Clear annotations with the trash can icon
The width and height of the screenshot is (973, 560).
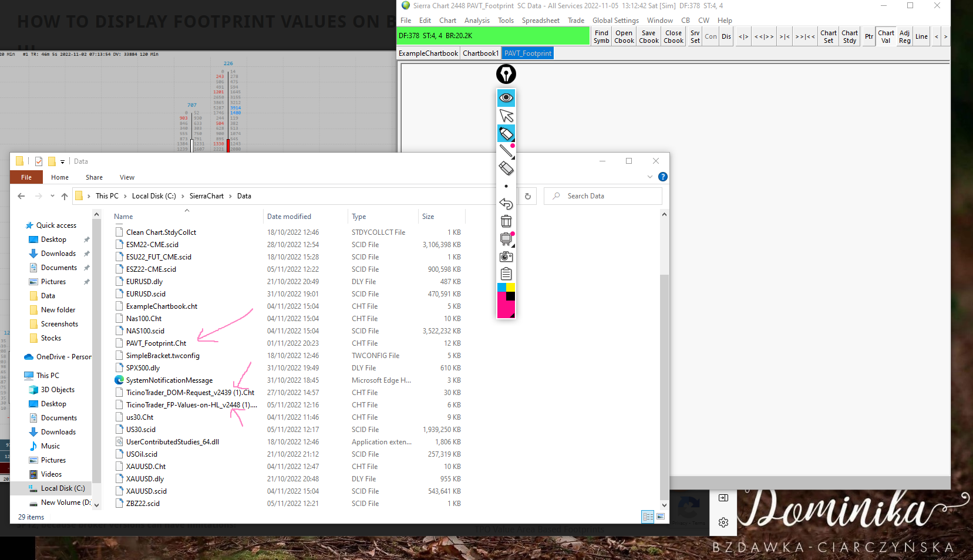(506, 221)
